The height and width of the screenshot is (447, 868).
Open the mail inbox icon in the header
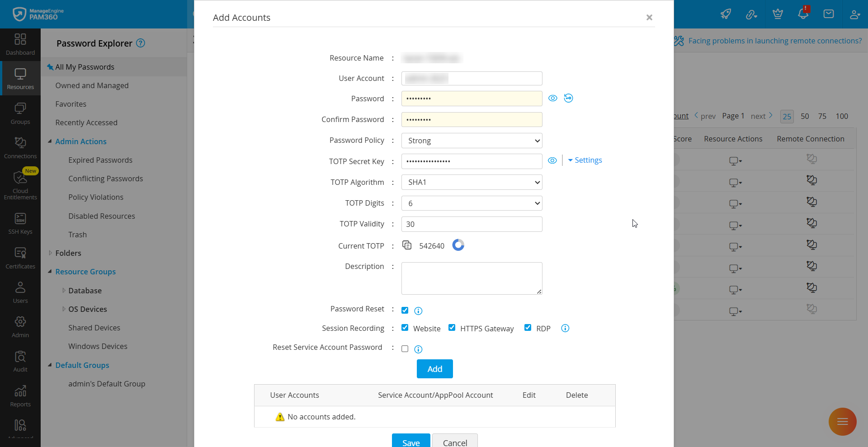click(x=829, y=14)
